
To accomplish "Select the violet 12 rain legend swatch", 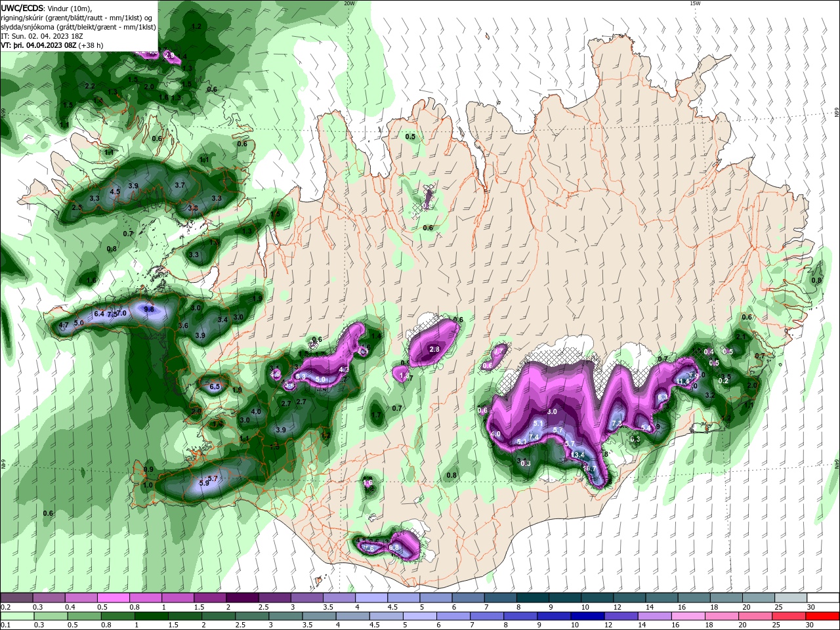I will 621,616.
